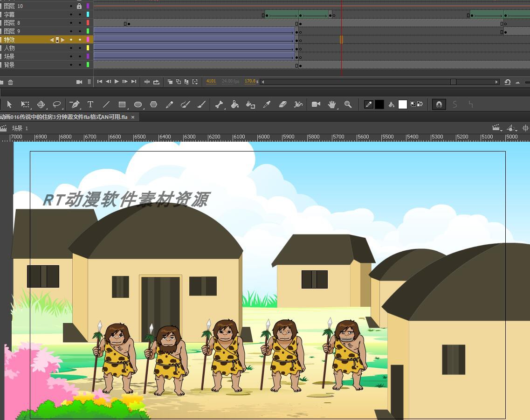Hide the 背景 layer
Image resolution: width=530 pixels, height=420 pixels.
coord(71,65)
